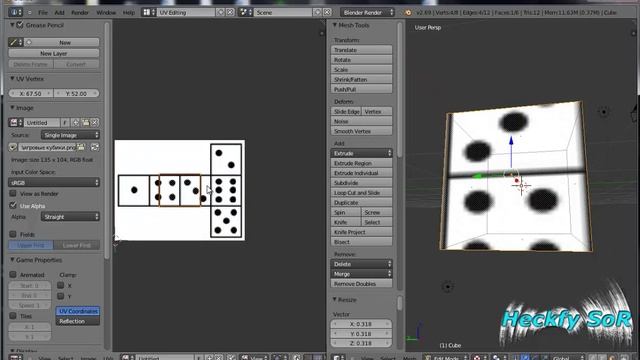
Task: Collapse the Image panel
Action: pyautogui.click(x=12, y=108)
